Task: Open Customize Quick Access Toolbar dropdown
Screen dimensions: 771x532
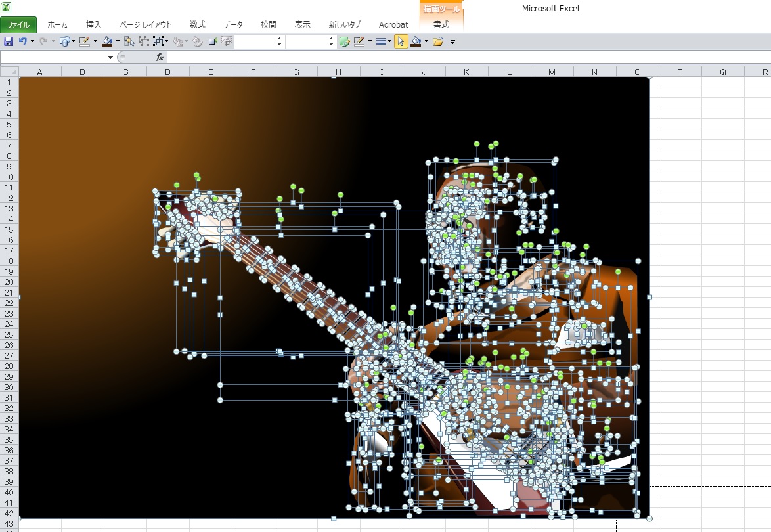Action: [x=452, y=42]
